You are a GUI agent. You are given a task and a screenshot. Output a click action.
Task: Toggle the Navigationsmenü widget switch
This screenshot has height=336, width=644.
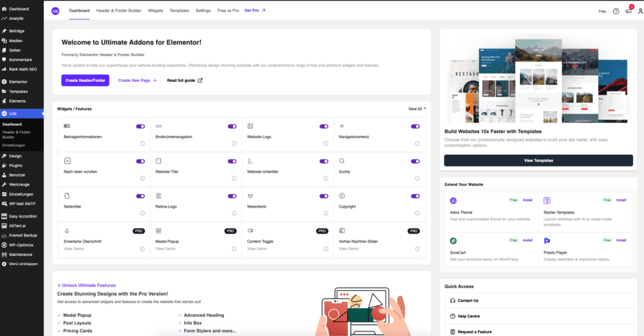coord(415,126)
